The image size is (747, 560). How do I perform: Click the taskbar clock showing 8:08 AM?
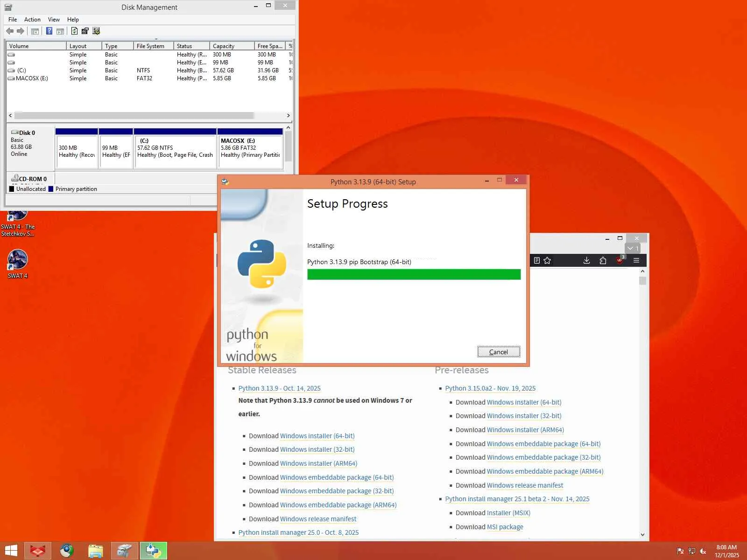pyautogui.click(x=726, y=551)
